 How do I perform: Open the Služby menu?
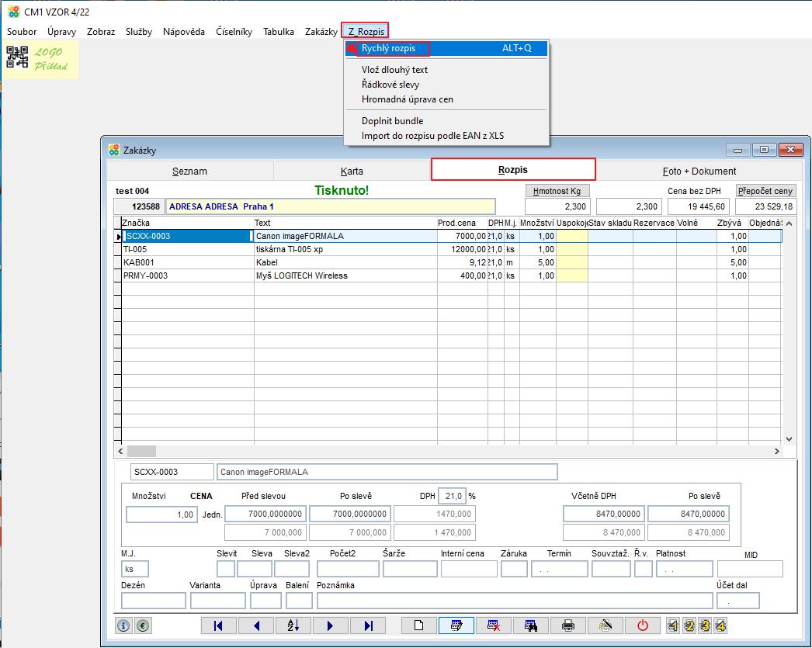point(139,32)
